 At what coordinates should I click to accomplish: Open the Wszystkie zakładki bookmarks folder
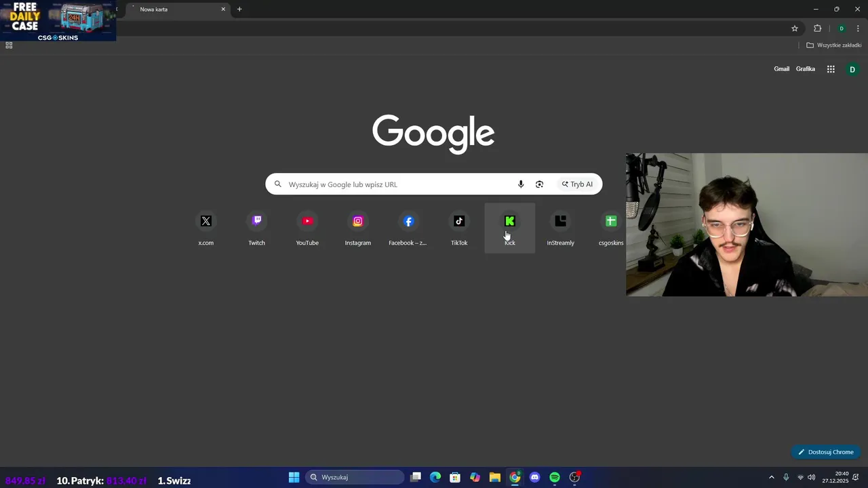point(834,45)
